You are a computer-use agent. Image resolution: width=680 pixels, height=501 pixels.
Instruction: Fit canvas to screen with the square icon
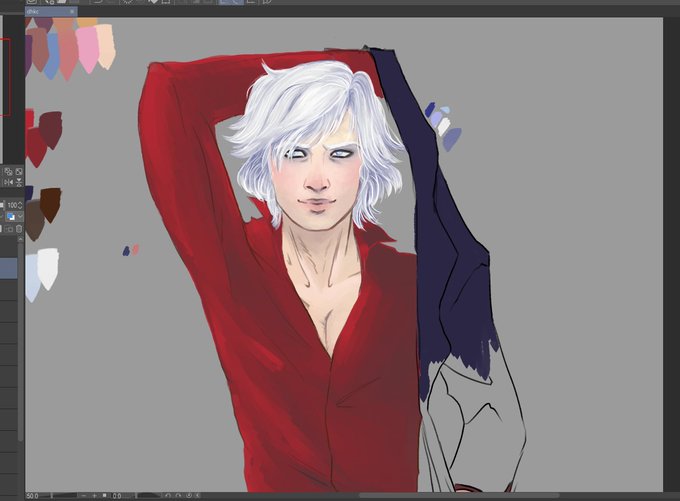(x=105, y=495)
